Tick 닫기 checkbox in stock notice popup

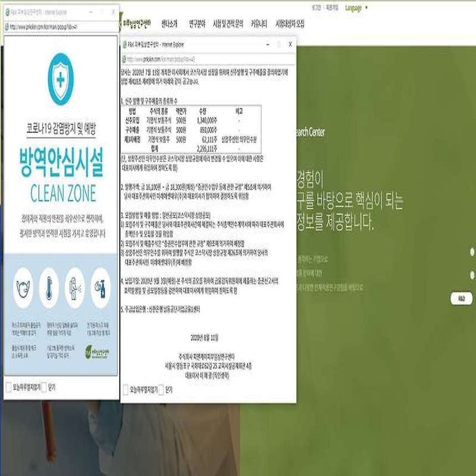coord(161,390)
